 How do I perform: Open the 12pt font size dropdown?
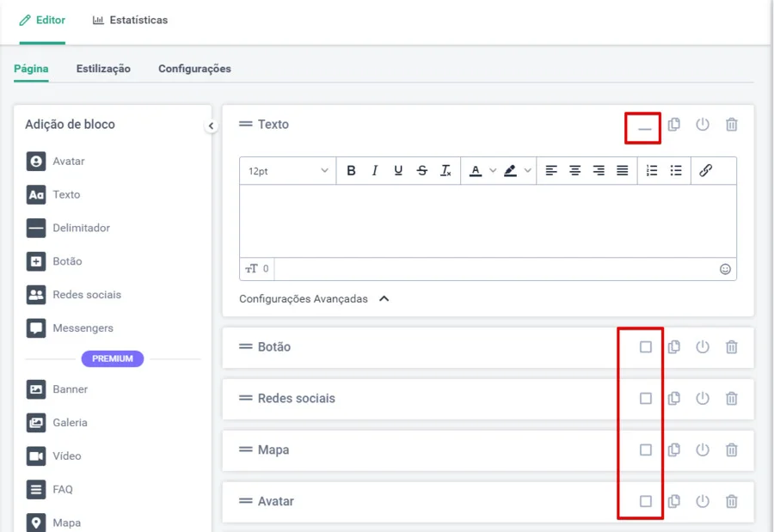coord(288,171)
